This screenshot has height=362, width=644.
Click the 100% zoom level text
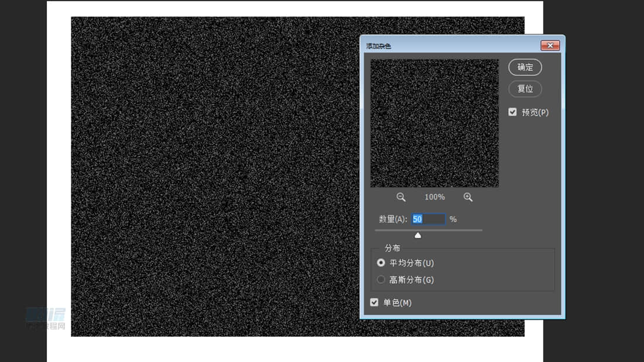(434, 197)
